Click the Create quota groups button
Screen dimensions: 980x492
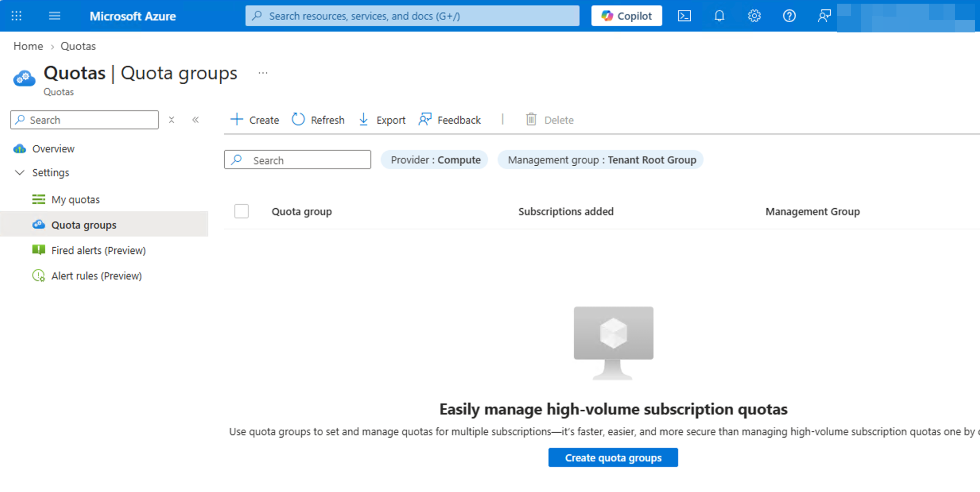[x=613, y=458]
